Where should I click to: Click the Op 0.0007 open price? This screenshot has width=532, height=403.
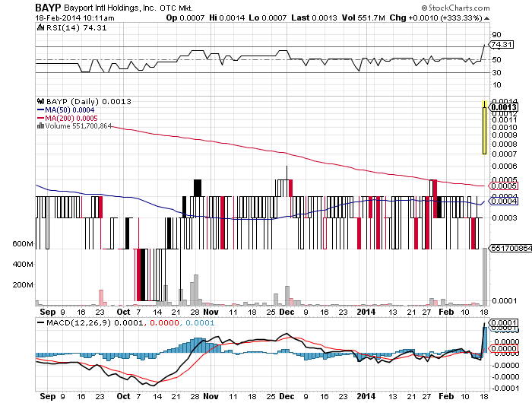[185, 17]
